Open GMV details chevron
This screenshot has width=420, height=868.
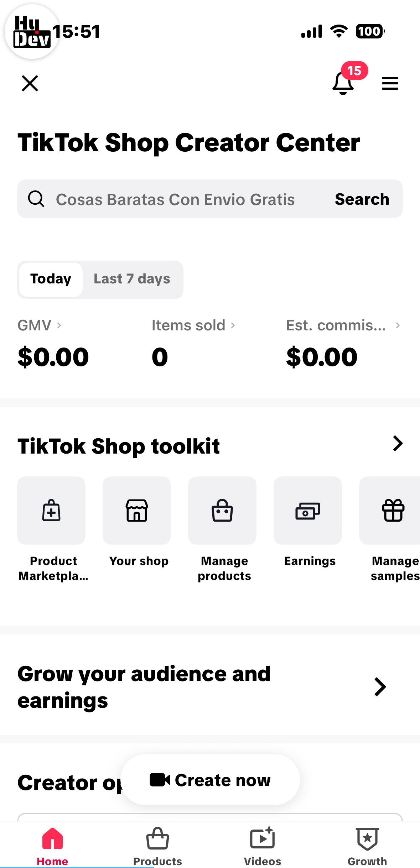59,325
